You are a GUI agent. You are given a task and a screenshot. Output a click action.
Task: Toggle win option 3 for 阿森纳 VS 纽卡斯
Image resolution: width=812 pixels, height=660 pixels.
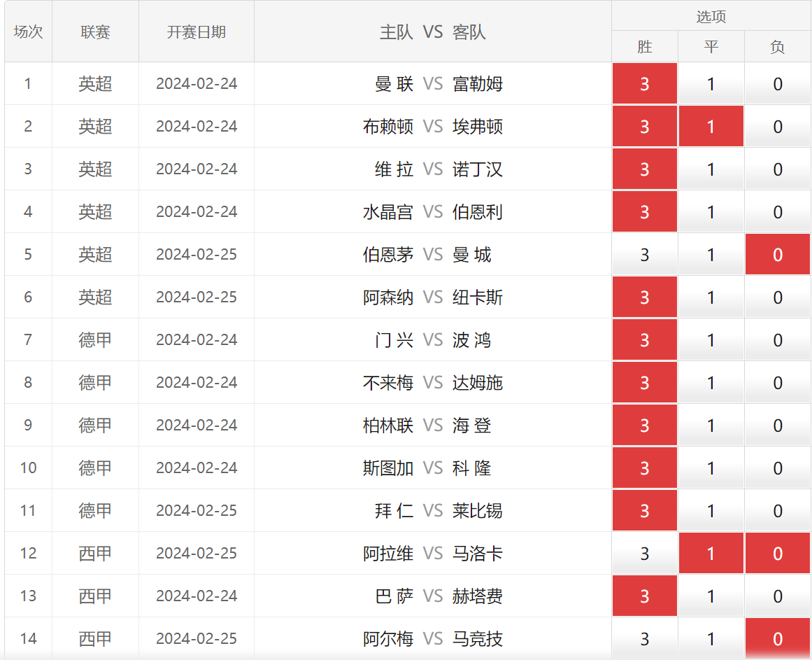(x=645, y=297)
